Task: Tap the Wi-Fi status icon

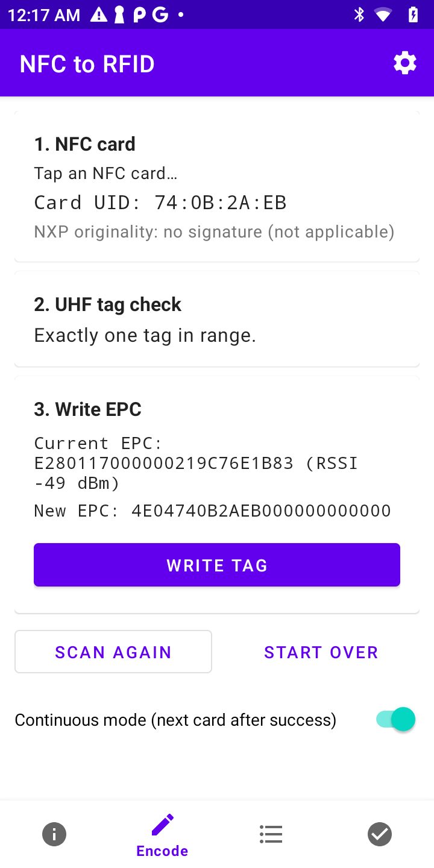Action: (x=383, y=15)
